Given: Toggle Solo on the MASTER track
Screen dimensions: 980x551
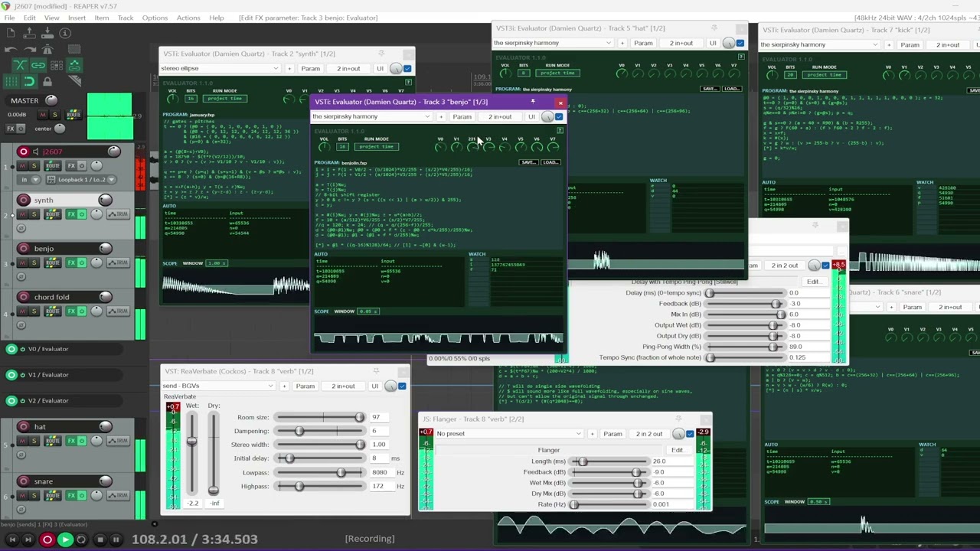Looking at the screenshot, I should pos(55,115).
